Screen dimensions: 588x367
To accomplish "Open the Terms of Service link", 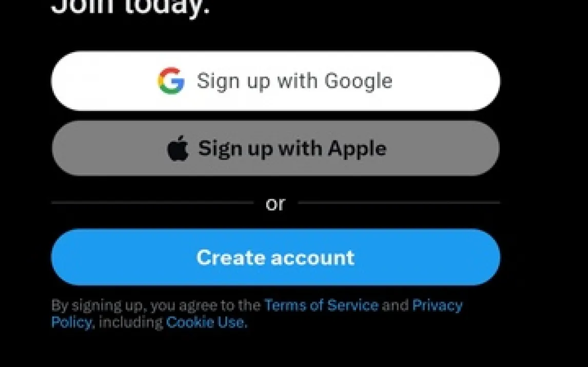I will (x=321, y=305).
